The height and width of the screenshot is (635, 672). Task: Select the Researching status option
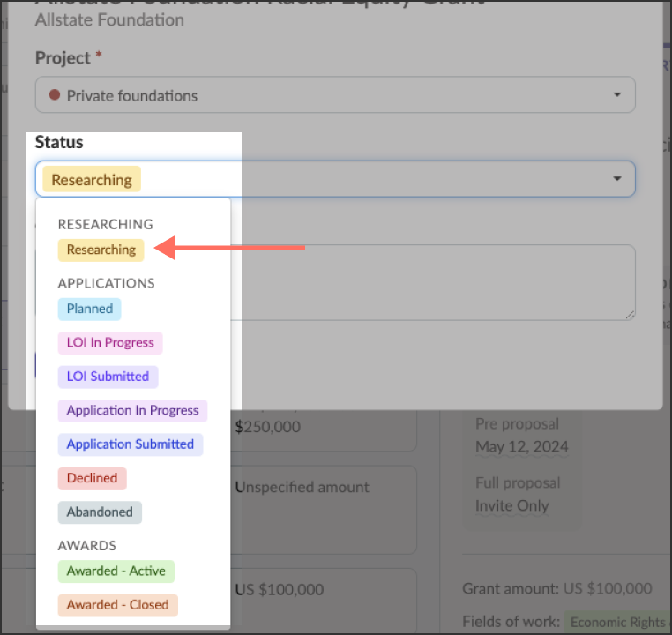click(101, 250)
